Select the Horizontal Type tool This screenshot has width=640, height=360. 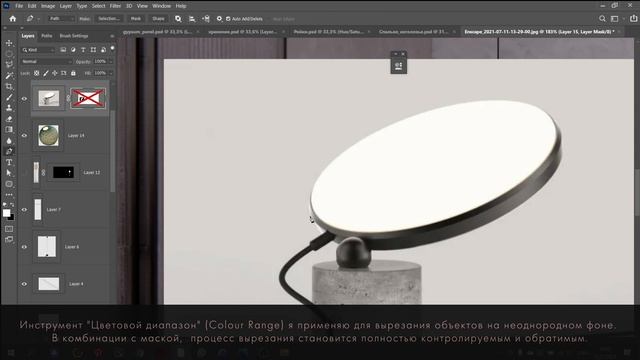tap(9, 162)
